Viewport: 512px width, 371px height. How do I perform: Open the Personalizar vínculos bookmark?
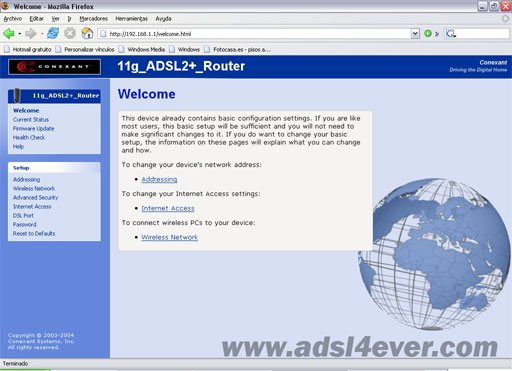(85, 50)
